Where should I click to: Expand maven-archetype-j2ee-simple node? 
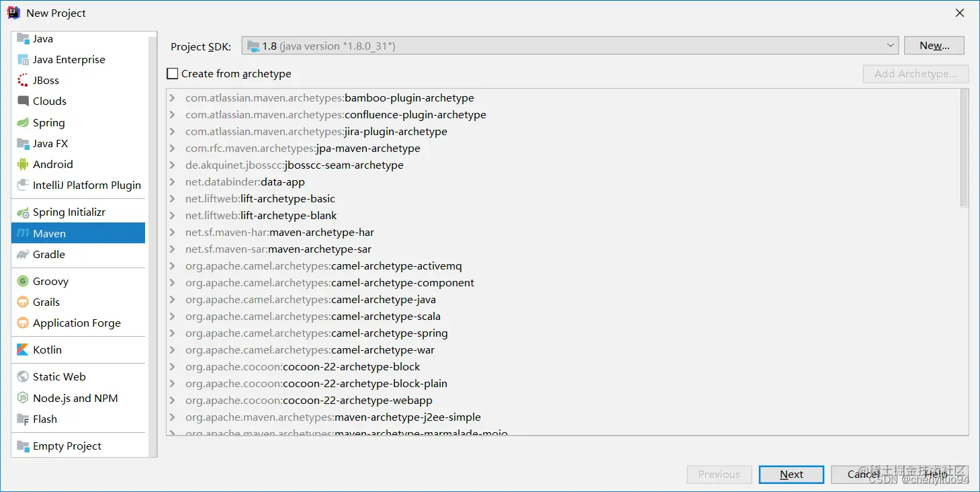[x=173, y=417]
